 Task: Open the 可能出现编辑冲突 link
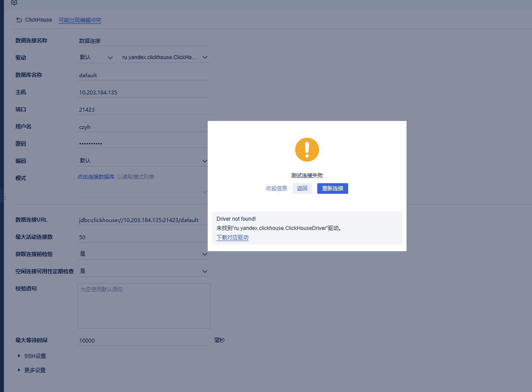pyautogui.click(x=80, y=20)
